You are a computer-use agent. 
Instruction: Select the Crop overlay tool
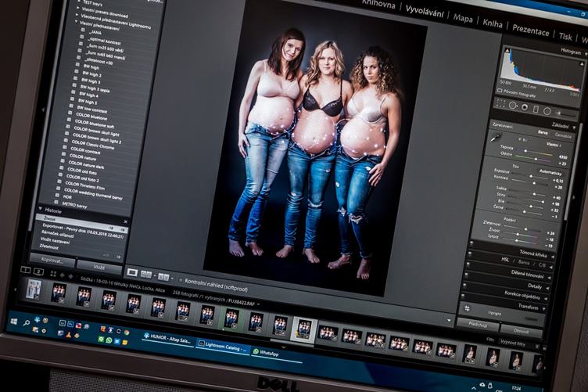click(x=500, y=102)
